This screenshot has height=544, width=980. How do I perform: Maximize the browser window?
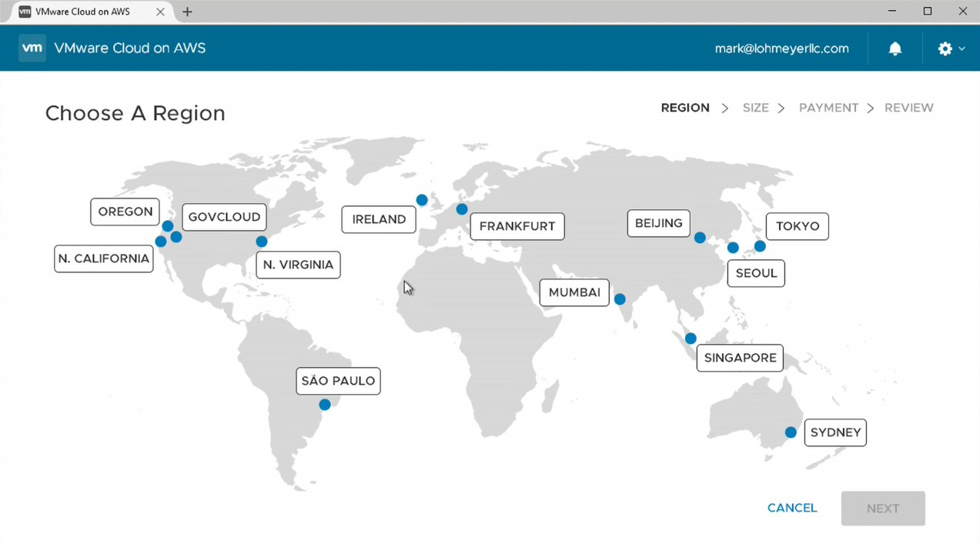point(928,12)
